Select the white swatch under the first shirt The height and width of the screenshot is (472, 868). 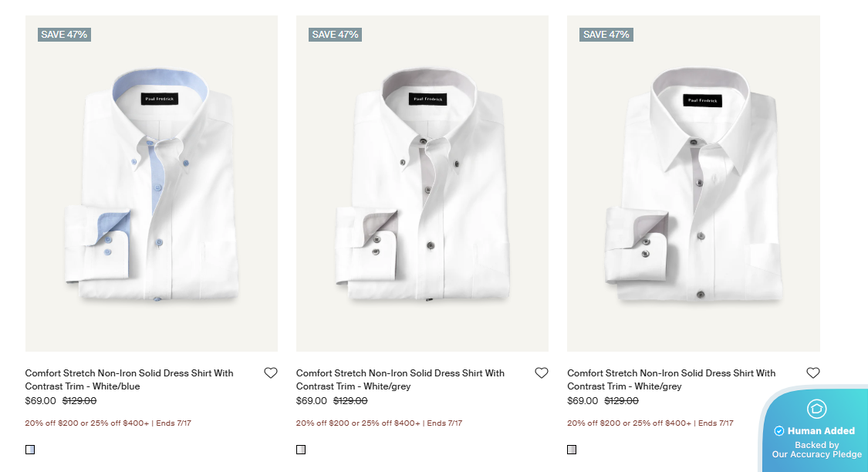click(x=29, y=449)
